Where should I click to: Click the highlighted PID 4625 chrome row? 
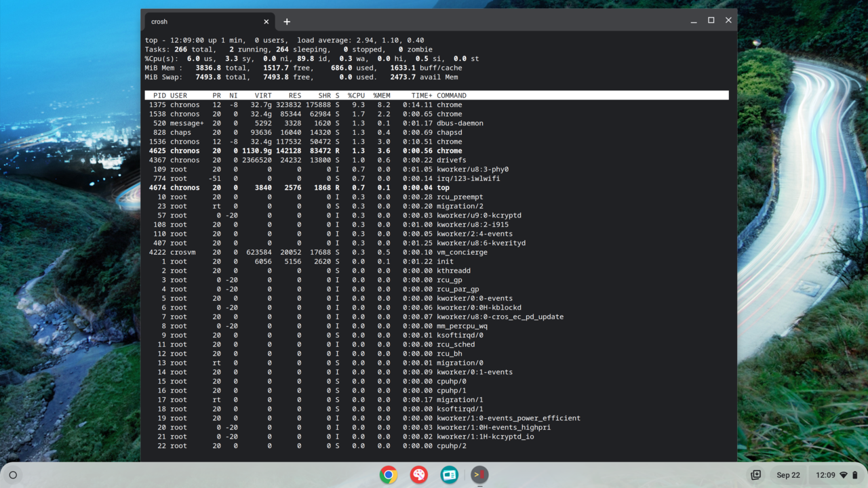coord(437,150)
